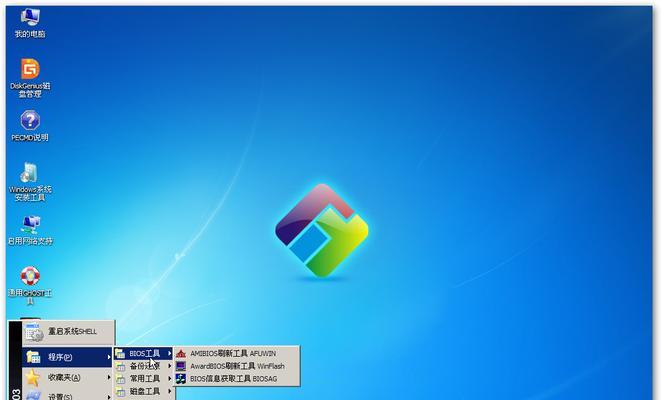Click the 备份还原 folder icon
Image resolution: width=662 pixels, height=400 pixels.
point(120,366)
